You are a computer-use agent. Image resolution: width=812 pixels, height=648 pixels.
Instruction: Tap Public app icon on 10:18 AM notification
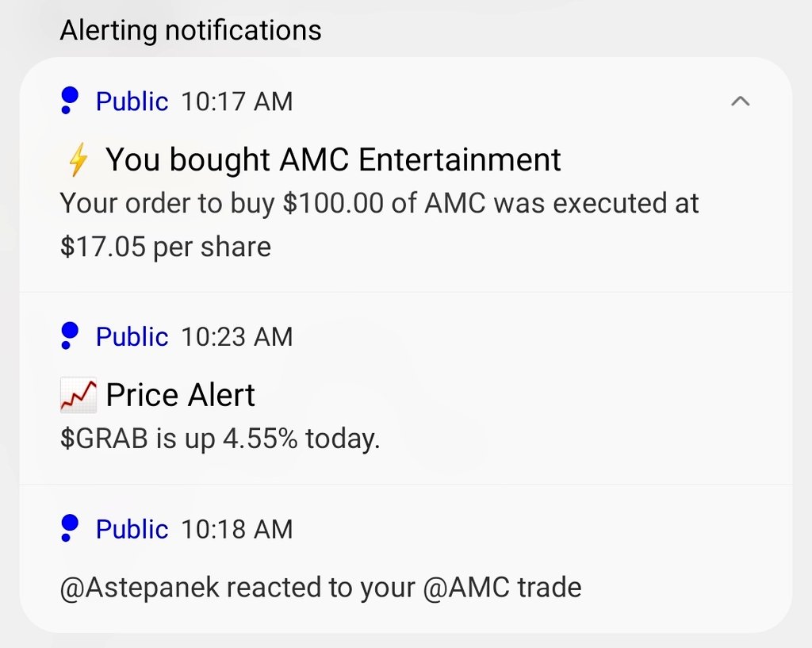(69, 528)
